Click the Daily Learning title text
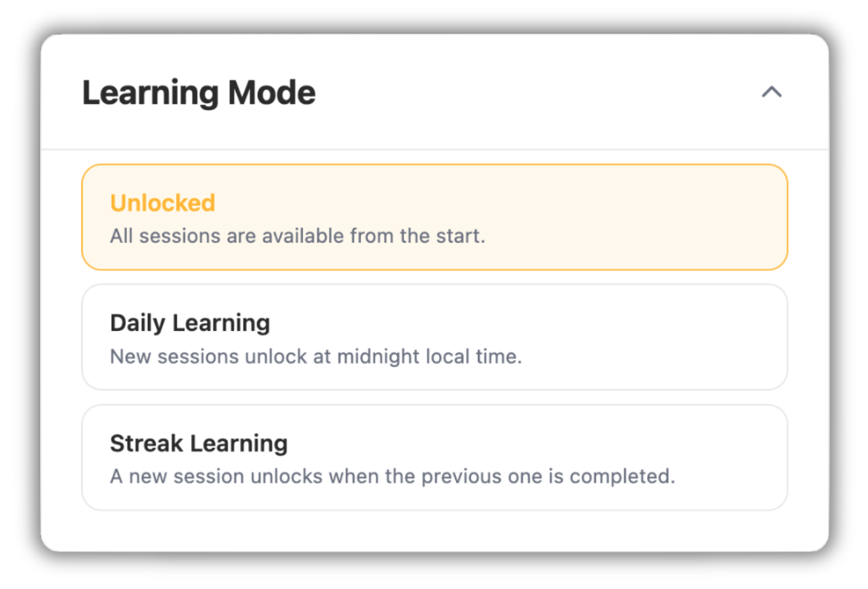The height and width of the screenshot is (589, 868). pos(190,323)
